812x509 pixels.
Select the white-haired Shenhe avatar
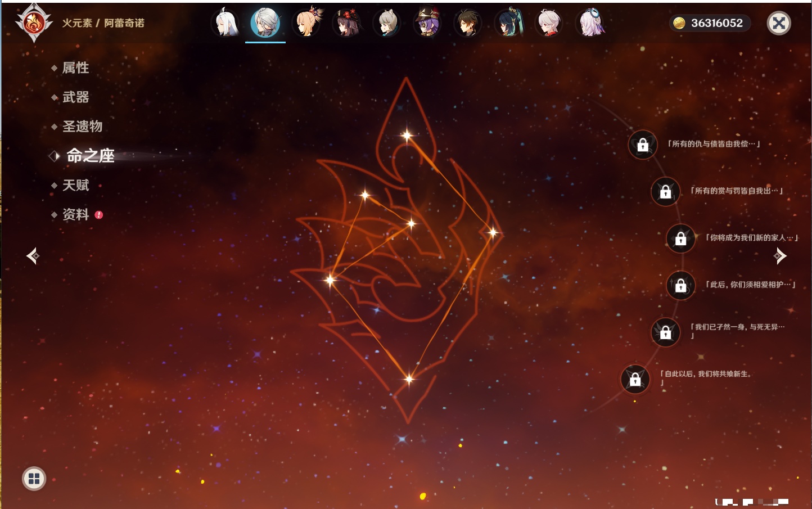pos(225,23)
